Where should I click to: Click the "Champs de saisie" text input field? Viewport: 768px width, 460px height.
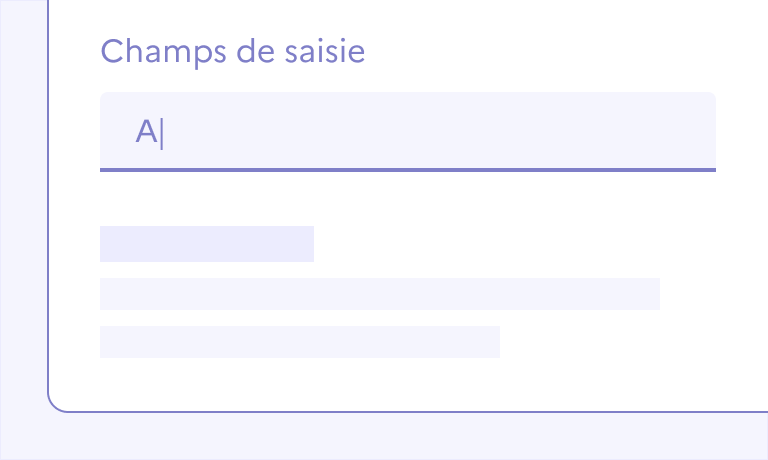click(407, 131)
